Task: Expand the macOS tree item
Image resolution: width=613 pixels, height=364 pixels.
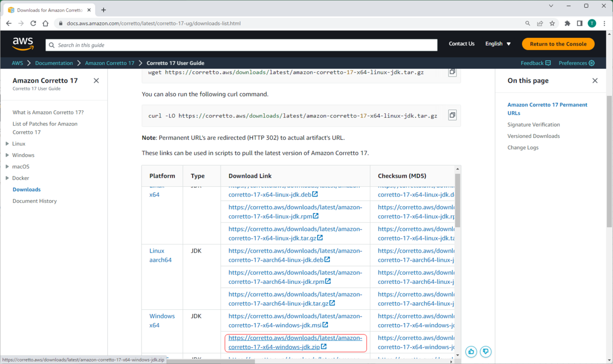Action: tap(7, 166)
